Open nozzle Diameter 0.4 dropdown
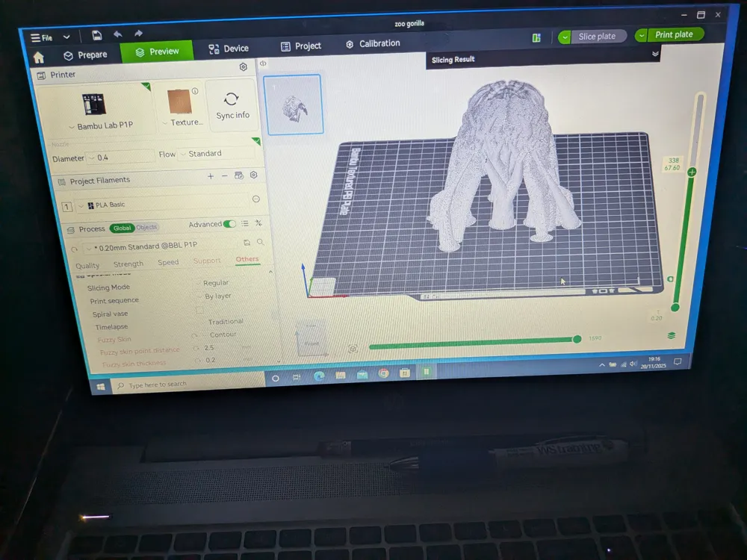 pos(120,157)
